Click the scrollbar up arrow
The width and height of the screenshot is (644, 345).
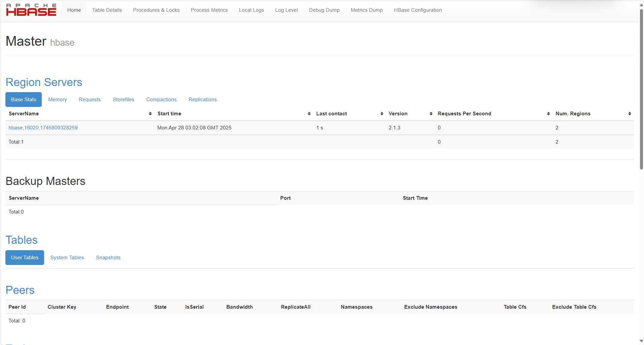tap(641, 5)
